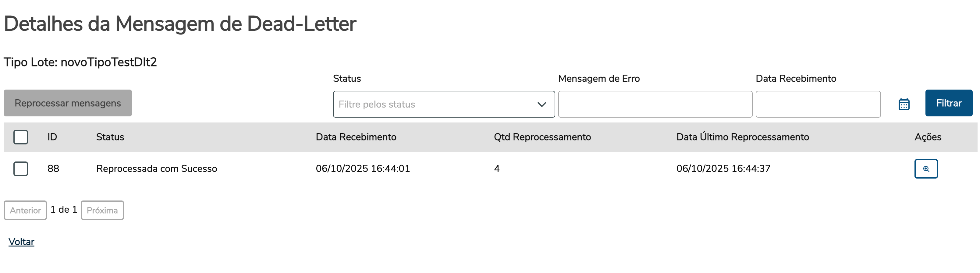Go to Próxima page

[102, 210]
